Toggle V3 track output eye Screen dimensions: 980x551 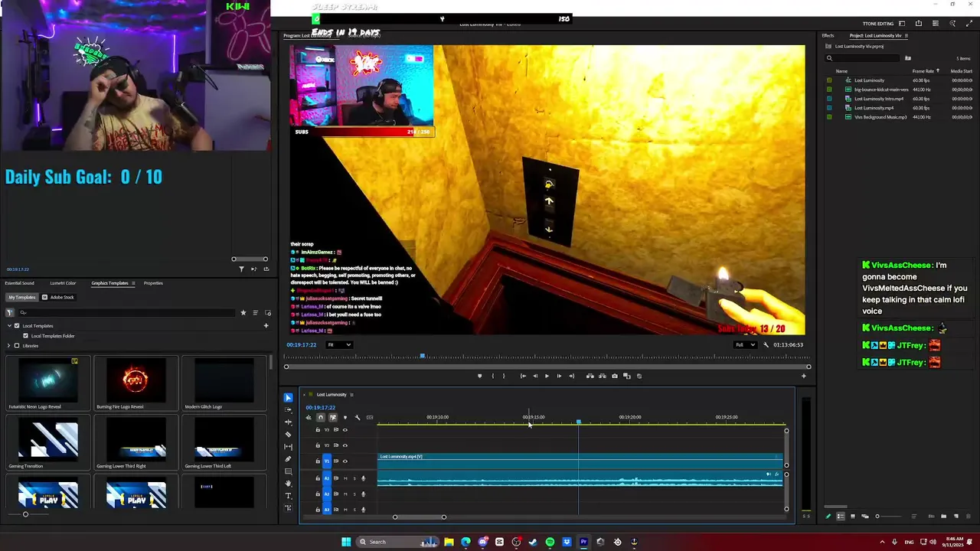(345, 429)
